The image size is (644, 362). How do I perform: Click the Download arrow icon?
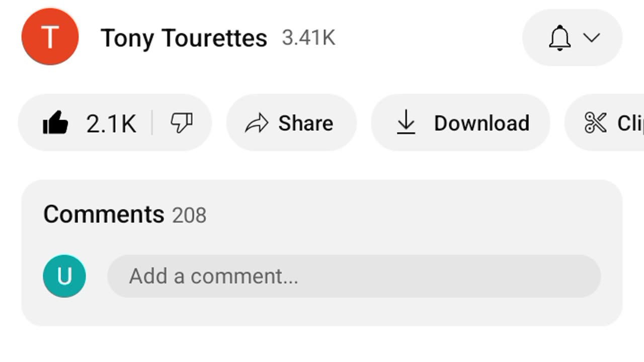406,123
